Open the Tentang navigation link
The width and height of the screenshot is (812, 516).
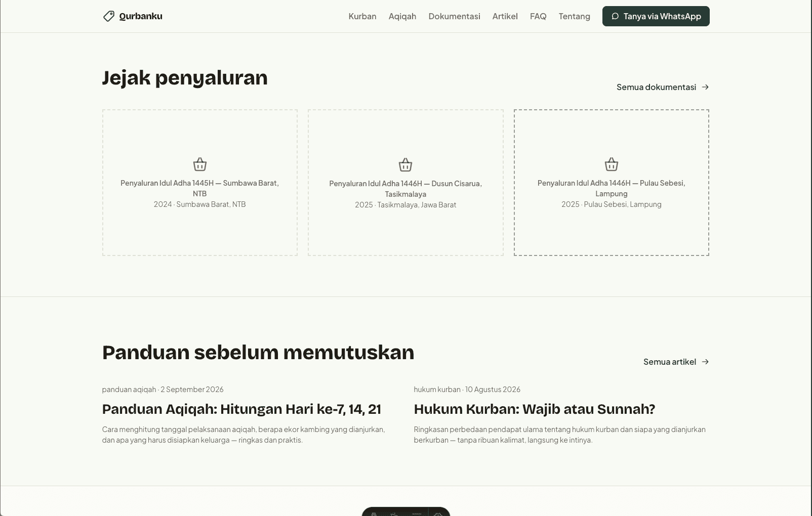[x=574, y=16]
